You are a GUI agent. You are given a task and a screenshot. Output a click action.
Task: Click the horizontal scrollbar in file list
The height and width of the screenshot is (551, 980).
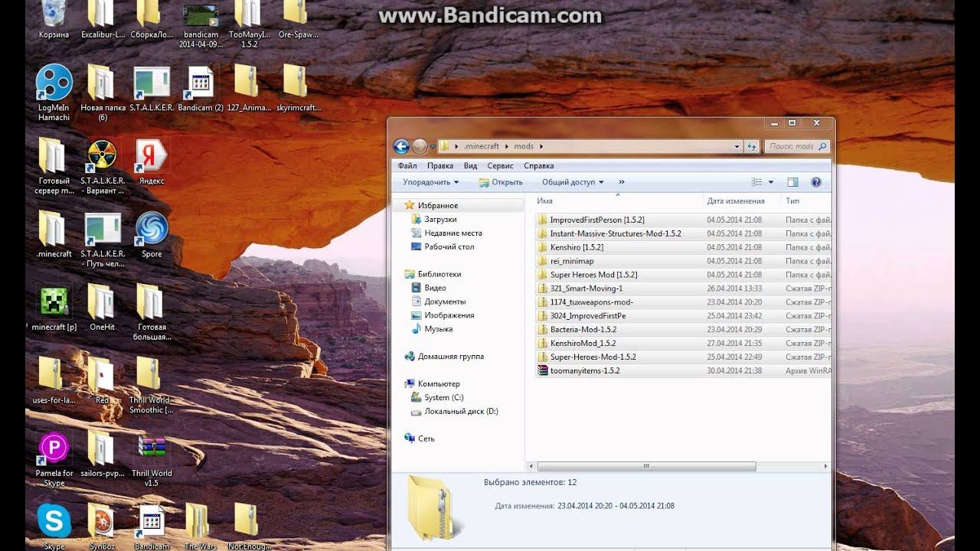coord(647,466)
